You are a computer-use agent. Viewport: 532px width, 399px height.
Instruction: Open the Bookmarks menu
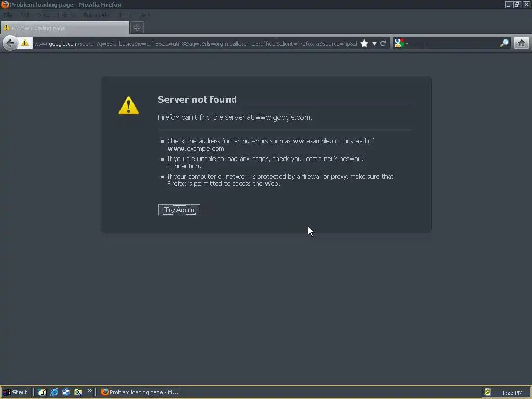pyautogui.click(x=97, y=15)
